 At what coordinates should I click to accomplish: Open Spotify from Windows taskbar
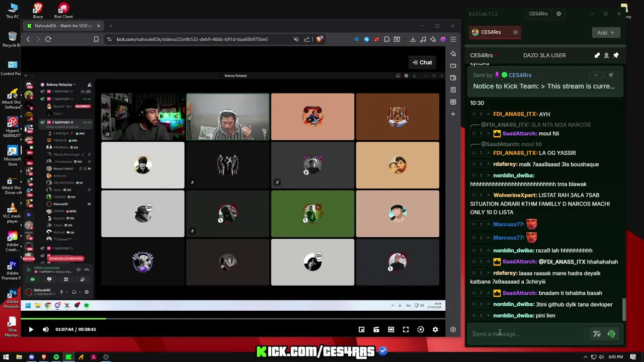click(x=56, y=357)
